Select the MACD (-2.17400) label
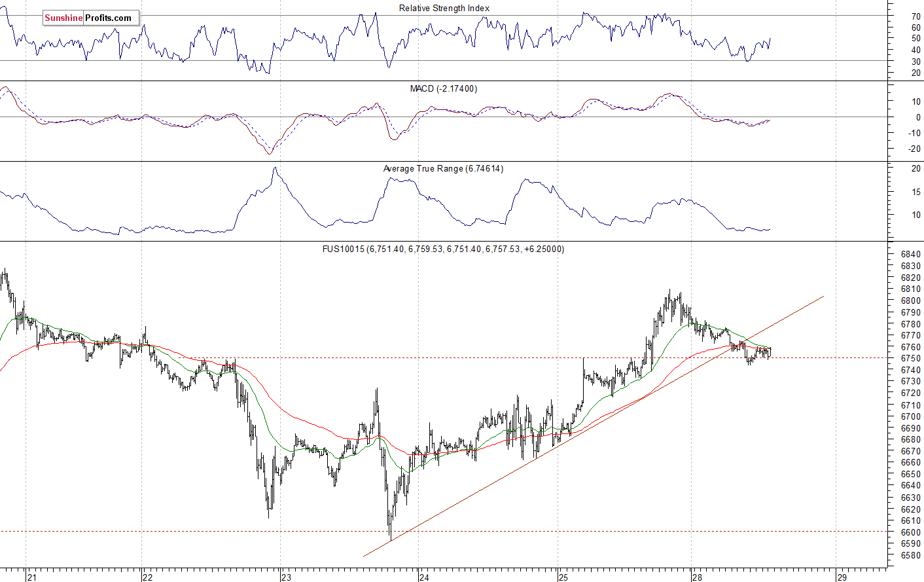Image resolution: width=924 pixels, height=582 pixels. coord(444,88)
